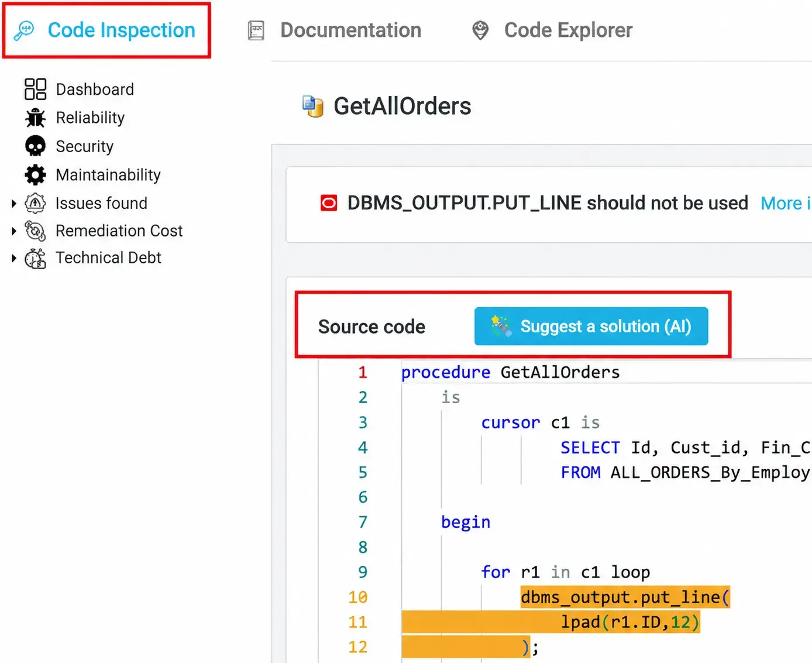Click the Code Inspection magnifier icon
Image resolution: width=812 pixels, height=663 pixels.
point(25,30)
